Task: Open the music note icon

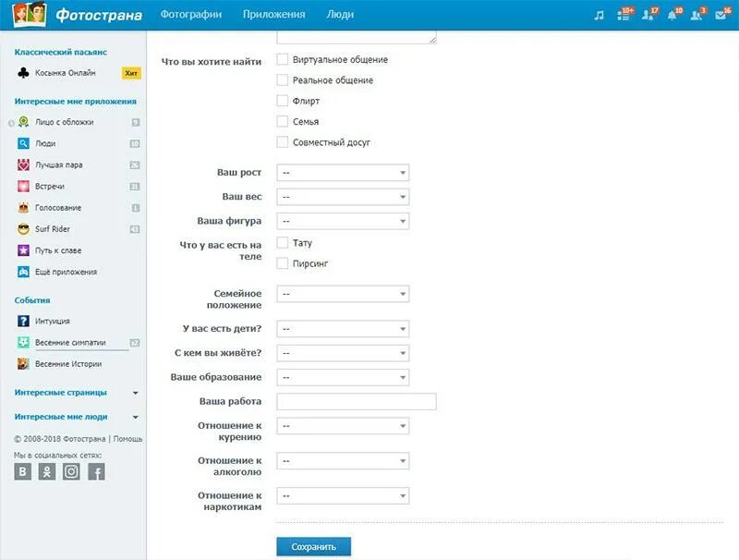Action: point(599,15)
